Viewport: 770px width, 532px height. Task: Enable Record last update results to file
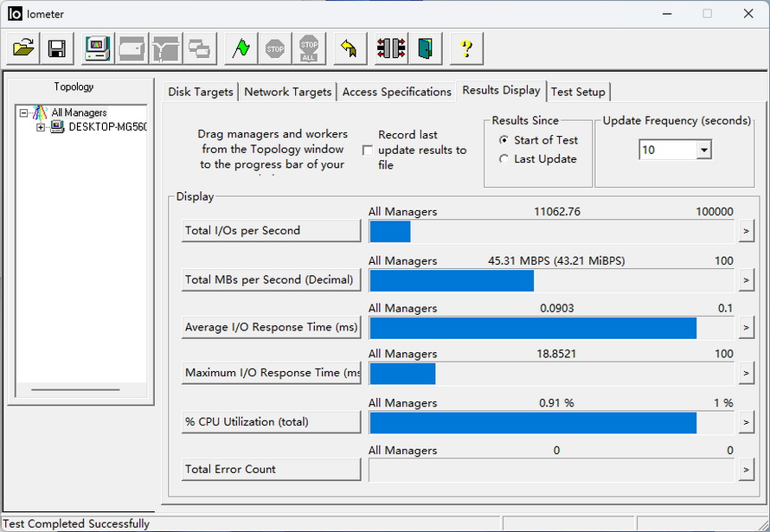coord(368,151)
